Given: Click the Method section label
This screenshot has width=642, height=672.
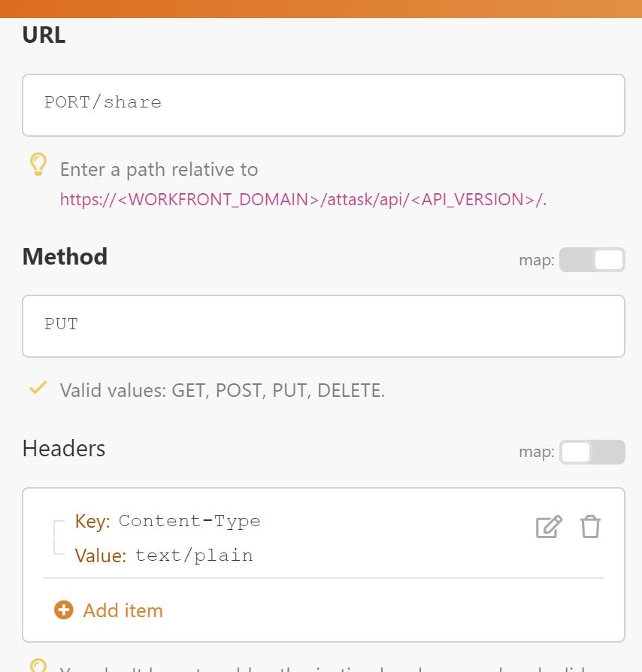Looking at the screenshot, I should tap(65, 256).
